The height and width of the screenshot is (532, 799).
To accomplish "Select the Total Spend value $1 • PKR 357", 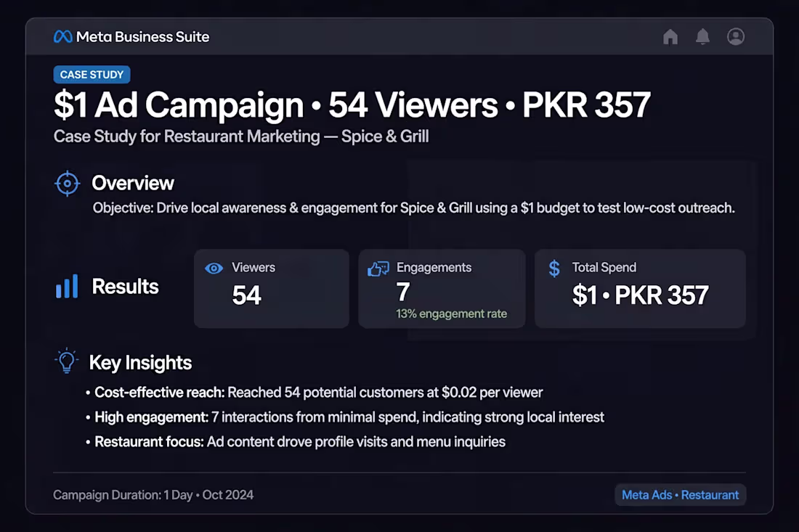I will [641, 295].
